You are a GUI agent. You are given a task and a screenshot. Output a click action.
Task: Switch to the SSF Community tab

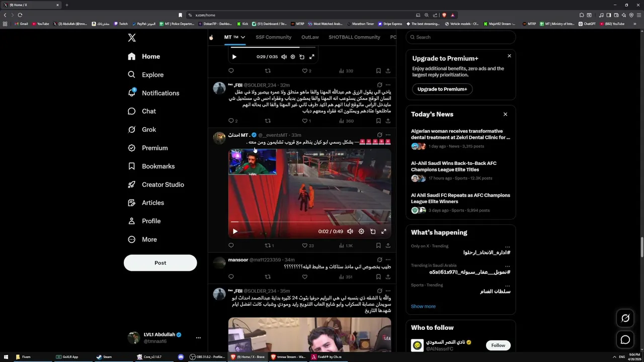tap(273, 37)
